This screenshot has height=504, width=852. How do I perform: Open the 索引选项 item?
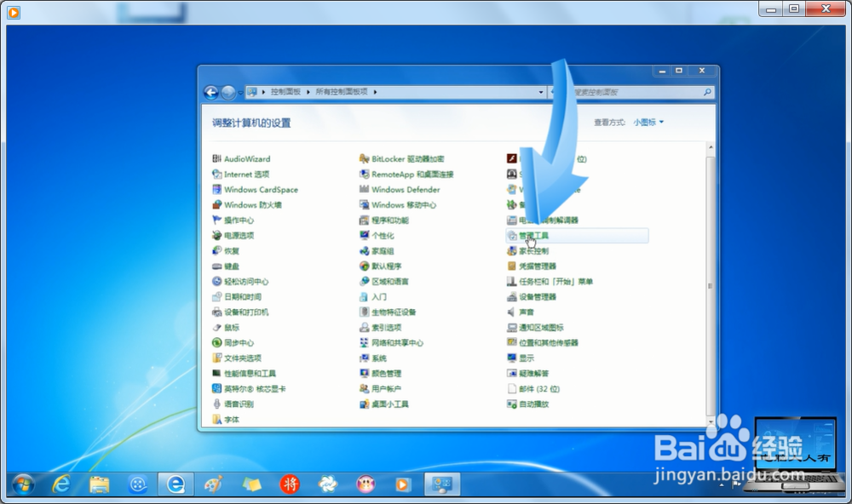click(380, 328)
